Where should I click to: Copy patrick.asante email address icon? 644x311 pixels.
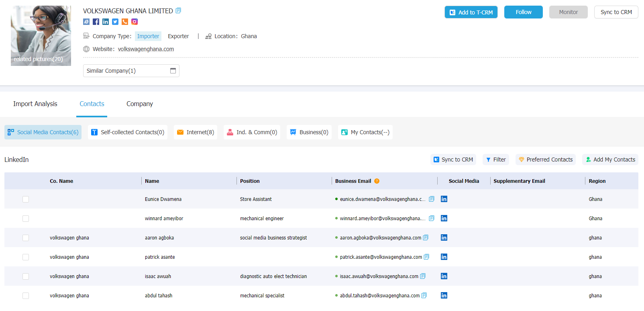click(x=426, y=257)
